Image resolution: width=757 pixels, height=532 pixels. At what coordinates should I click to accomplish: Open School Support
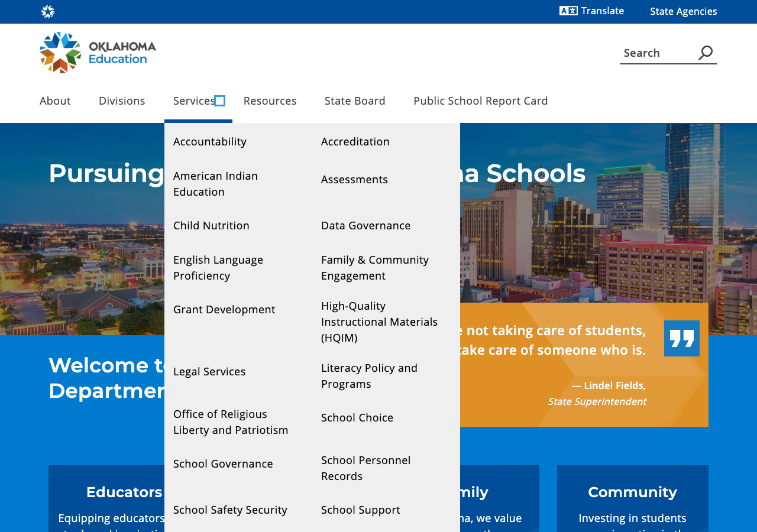point(361,510)
